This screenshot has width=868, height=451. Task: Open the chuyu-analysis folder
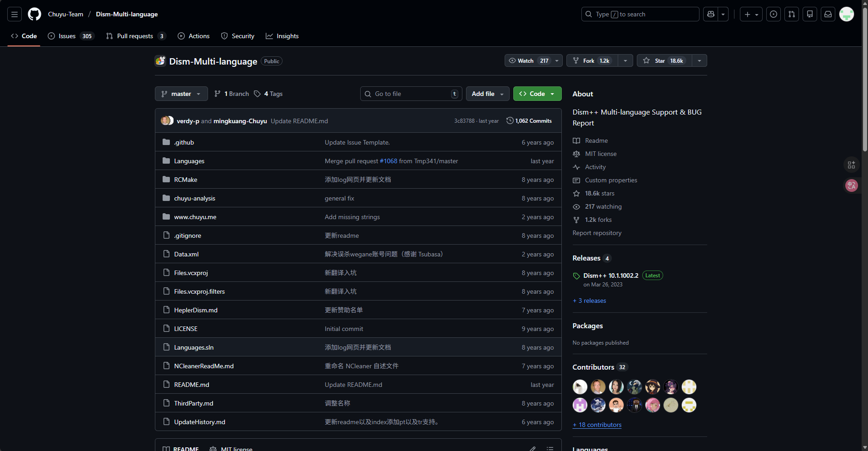coord(195,198)
